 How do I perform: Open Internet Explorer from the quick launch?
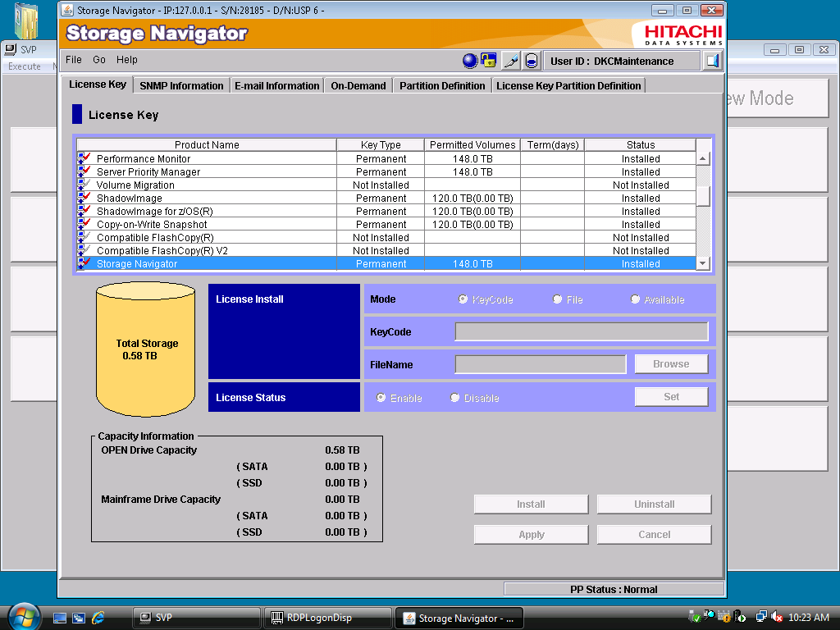pyautogui.click(x=98, y=618)
